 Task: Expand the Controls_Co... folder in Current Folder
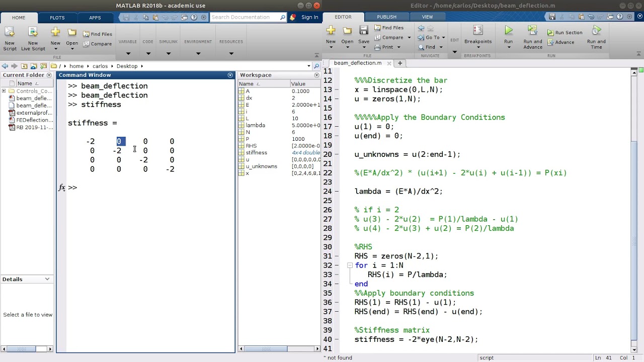[4, 91]
